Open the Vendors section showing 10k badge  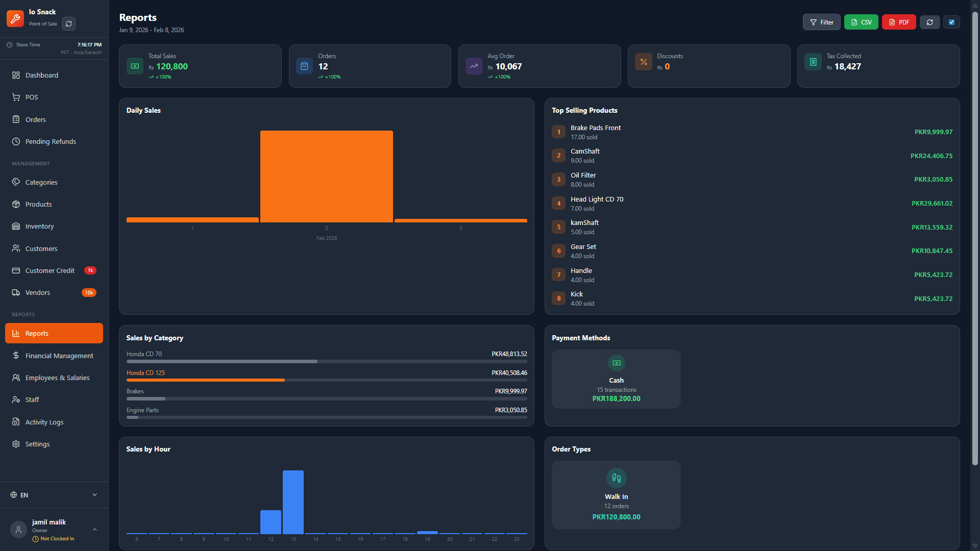click(37, 292)
